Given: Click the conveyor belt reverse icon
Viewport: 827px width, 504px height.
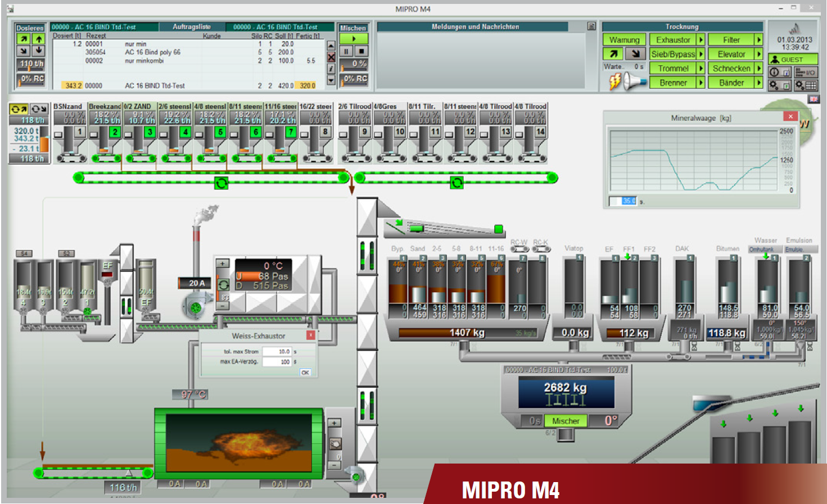Looking at the screenshot, I should tap(221, 183).
